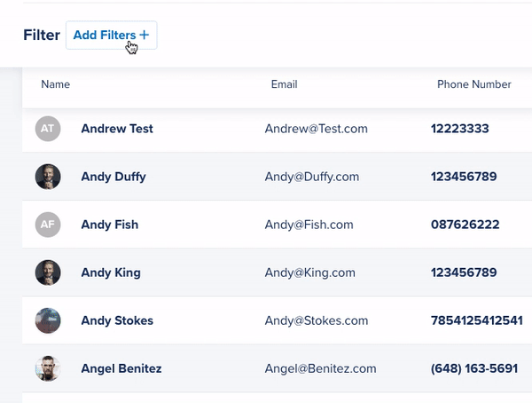Open the Andy Fish contact name
The height and width of the screenshot is (403, 532).
coord(110,225)
